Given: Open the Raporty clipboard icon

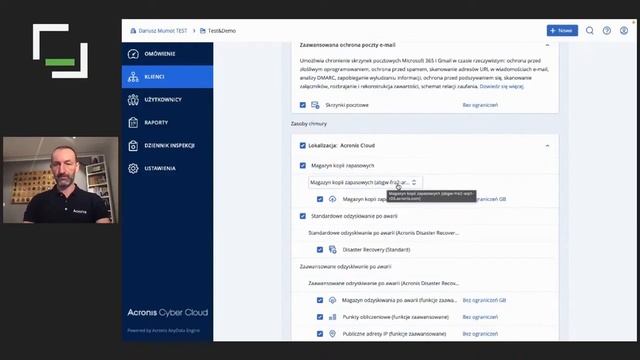Looking at the screenshot, I should (133, 122).
